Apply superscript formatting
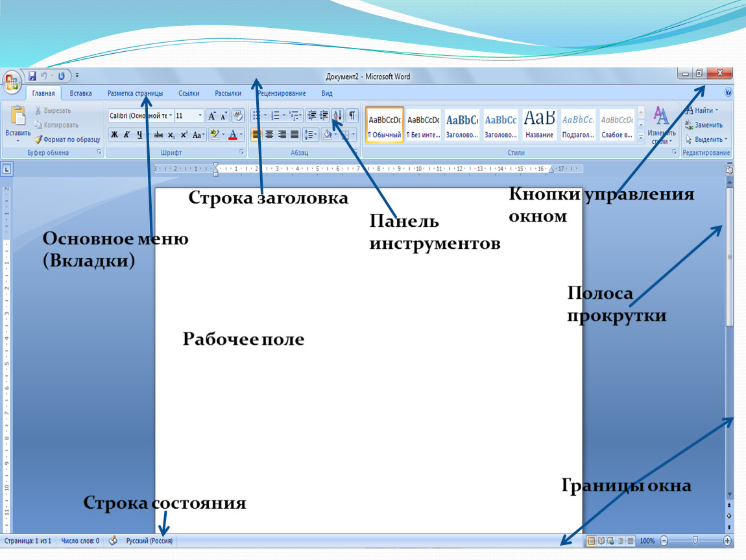The width and height of the screenshot is (746, 560). (x=184, y=135)
